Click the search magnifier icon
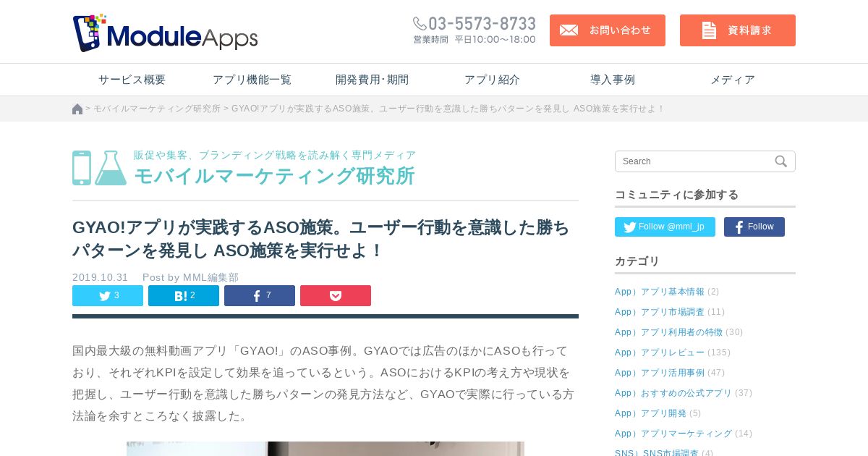 (781, 161)
